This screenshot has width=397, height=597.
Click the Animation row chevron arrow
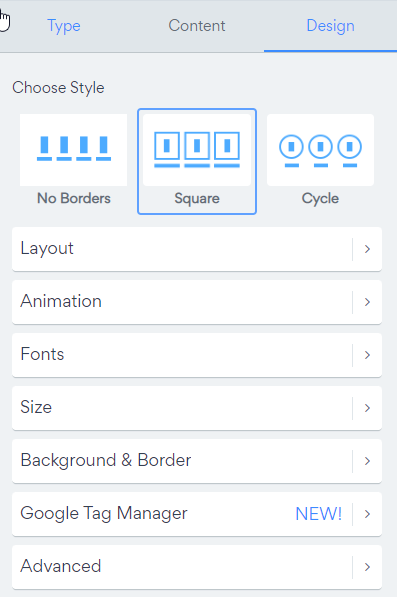(367, 302)
